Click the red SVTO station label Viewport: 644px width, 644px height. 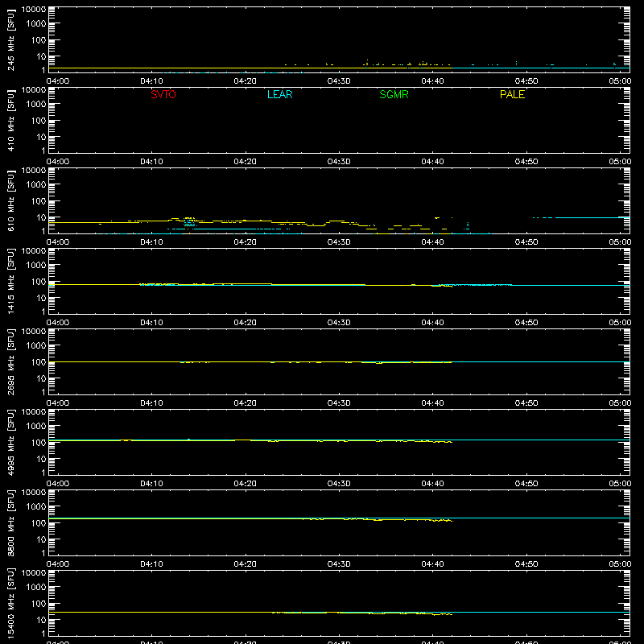163,94
